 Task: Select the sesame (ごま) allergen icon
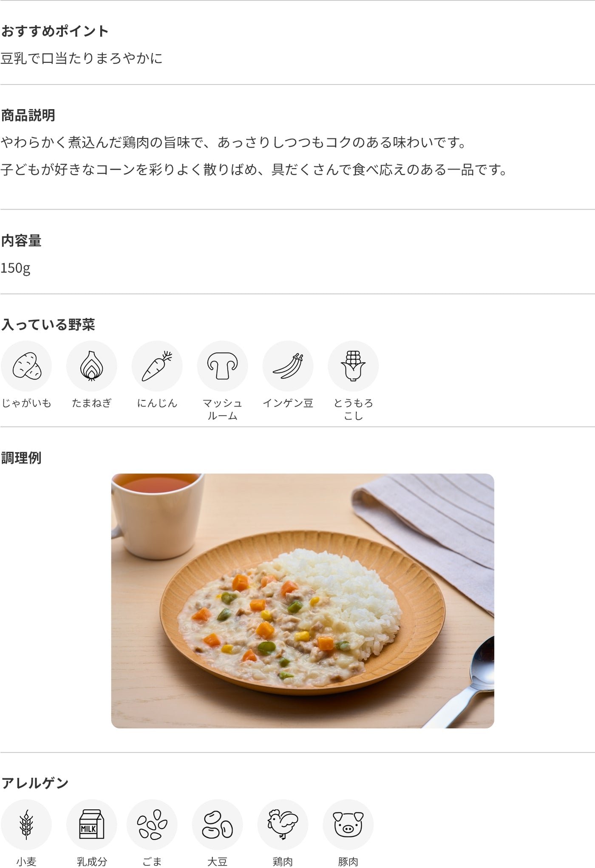[152, 825]
